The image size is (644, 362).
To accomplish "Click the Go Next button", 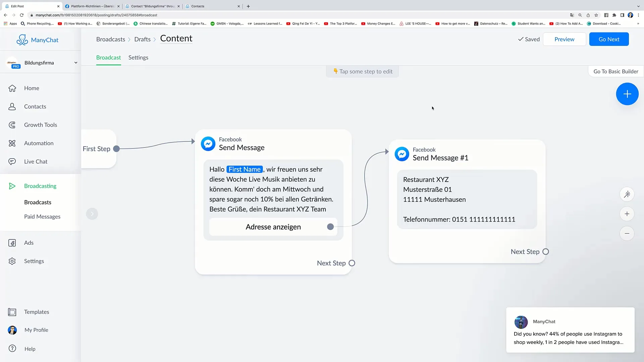I will click(609, 39).
